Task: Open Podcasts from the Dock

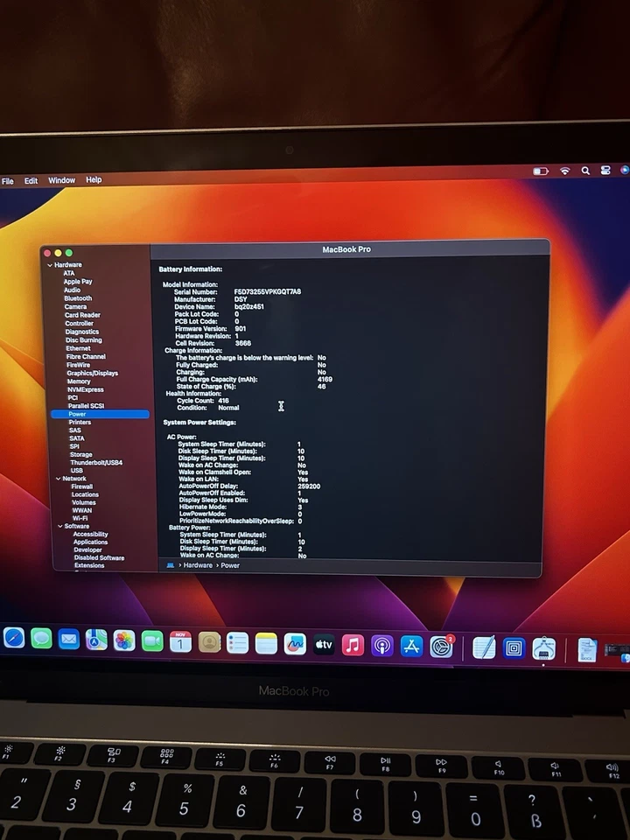Action: click(382, 646)
